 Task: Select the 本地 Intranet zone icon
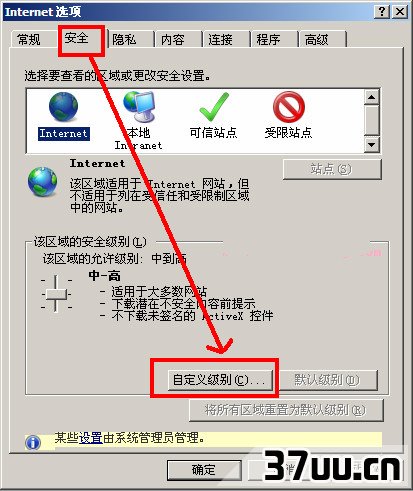tap(139, 106)
